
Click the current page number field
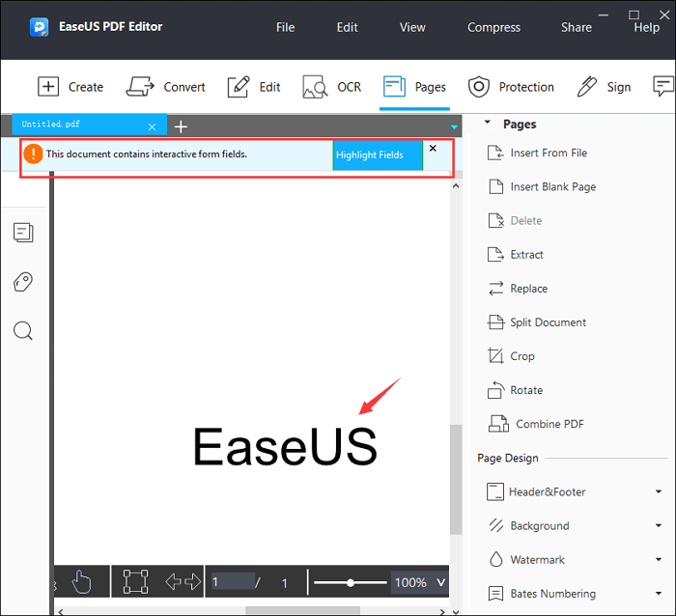click(233, 582)
